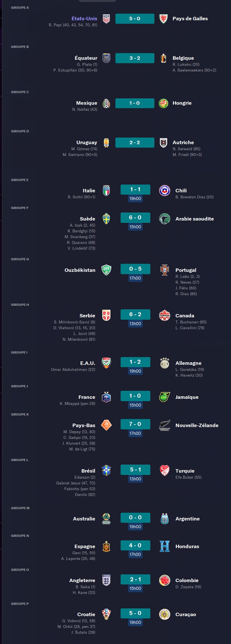Screen dimensions: 231x644
Task: Click the 7 - 0 Pays-Bas score
Action: (x=135, y=424)
